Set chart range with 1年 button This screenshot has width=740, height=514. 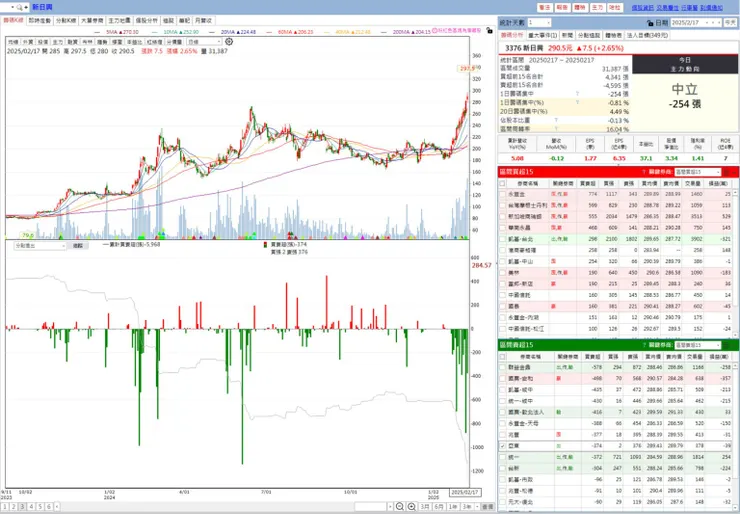(453, 506)
